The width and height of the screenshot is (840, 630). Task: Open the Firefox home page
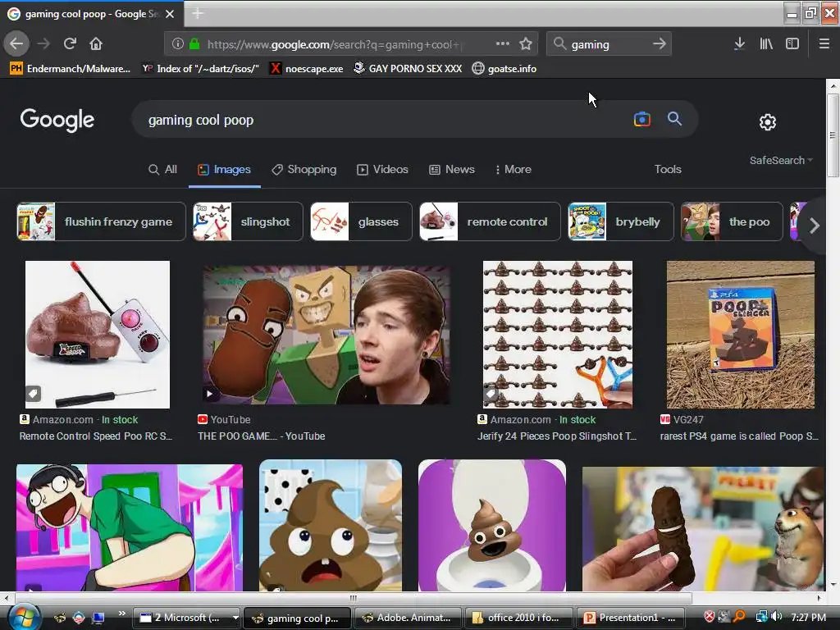click(x=96, y=43)
